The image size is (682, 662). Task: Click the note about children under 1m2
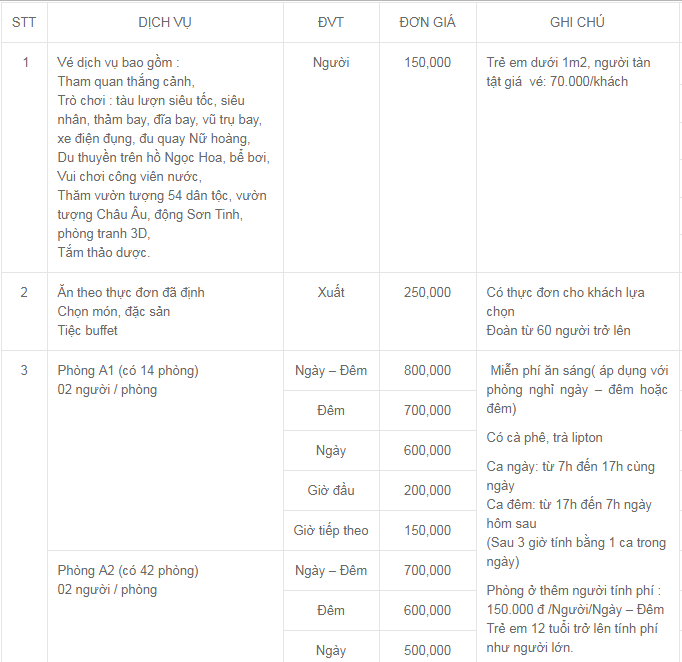[568, 72]
